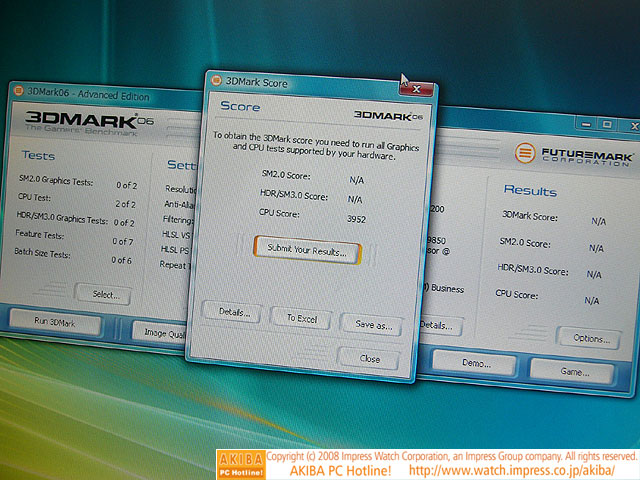Close Score dialog with red X
This screenshot has width=640, height=480.
click(420, 90)
